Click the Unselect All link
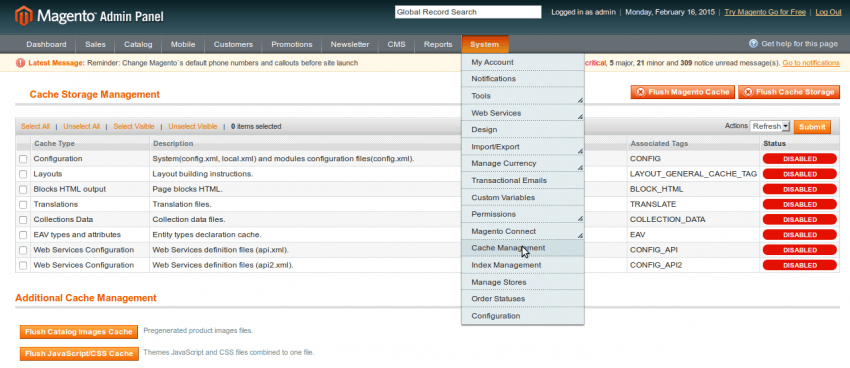The height and width of the screenshot is (368, 850). [81, 127]
